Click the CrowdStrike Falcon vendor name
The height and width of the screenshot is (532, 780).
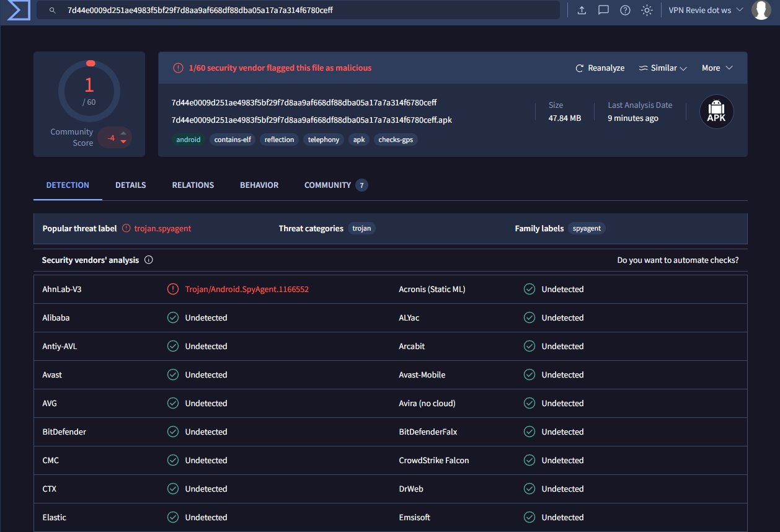pos(434,460)
